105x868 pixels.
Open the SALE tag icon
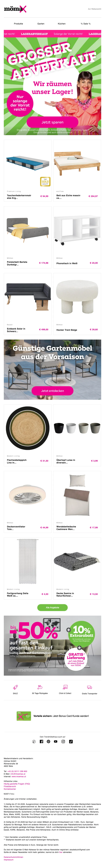15,687
